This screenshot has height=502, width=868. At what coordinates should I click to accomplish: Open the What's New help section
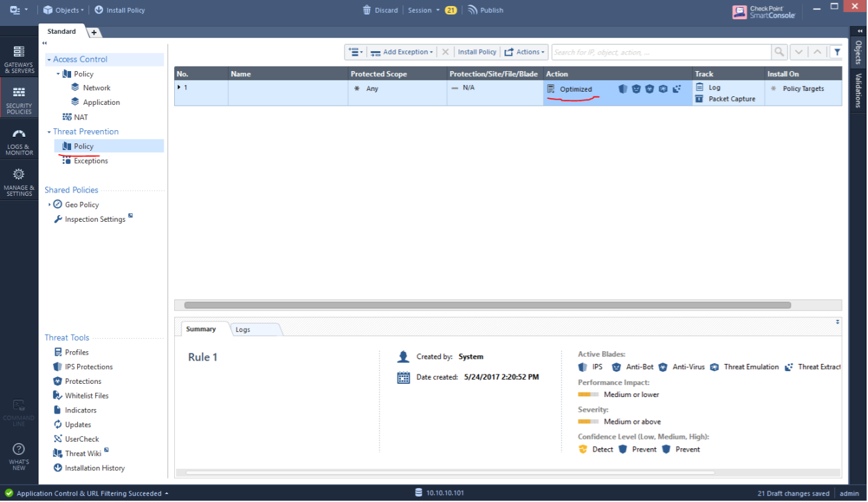coord(19,456)
